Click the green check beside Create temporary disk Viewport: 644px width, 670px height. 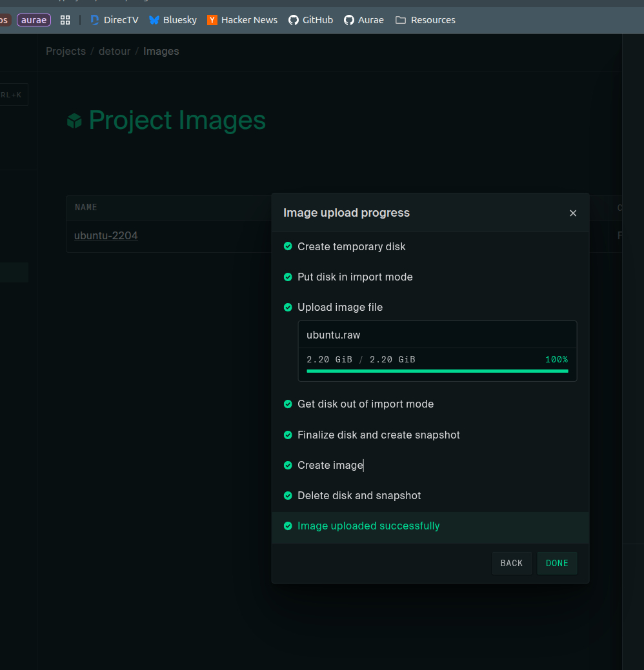click(x=288, y=246)
